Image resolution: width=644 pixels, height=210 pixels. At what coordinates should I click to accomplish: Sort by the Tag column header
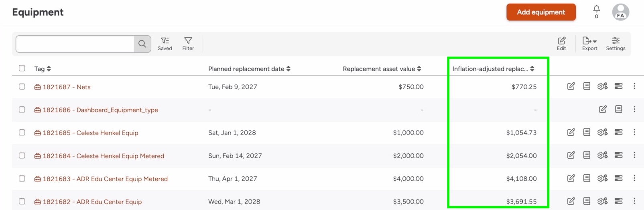[x=43, y=69]
